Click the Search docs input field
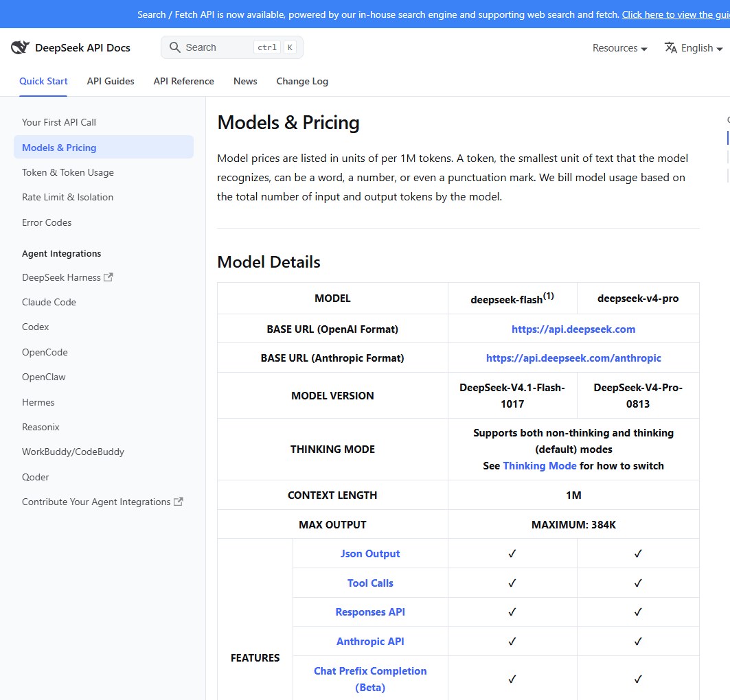Image resolution: width=730 pixels, height=700 pixels. coord(232,47)
